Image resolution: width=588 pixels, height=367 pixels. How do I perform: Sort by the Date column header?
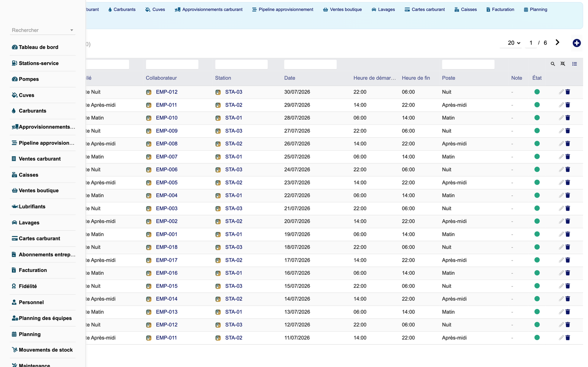(290, 78)
